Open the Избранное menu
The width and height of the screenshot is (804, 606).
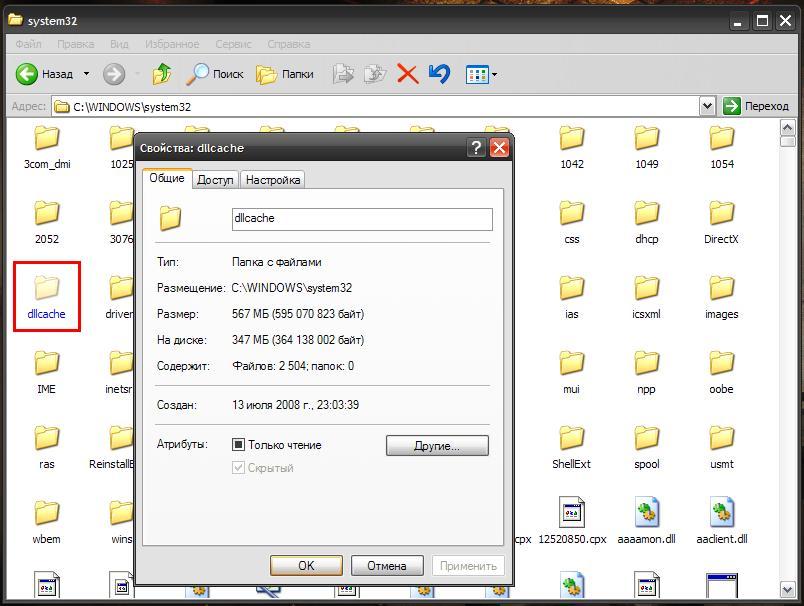point(172,44)
